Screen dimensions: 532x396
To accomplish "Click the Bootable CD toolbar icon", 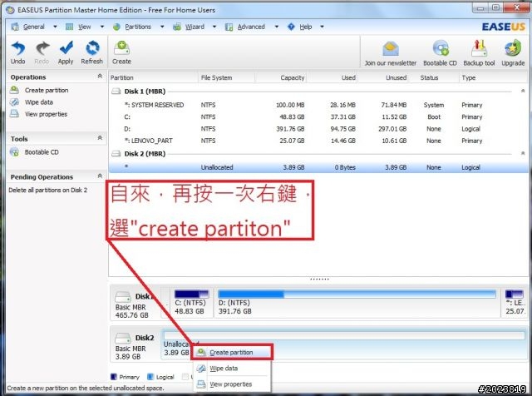I will pos(440,49).
